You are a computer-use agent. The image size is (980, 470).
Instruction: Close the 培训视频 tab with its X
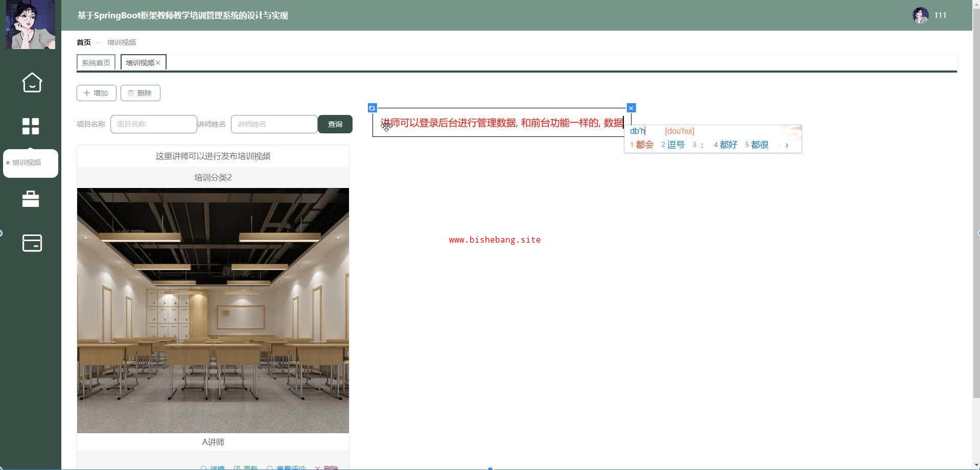[158, 63]
